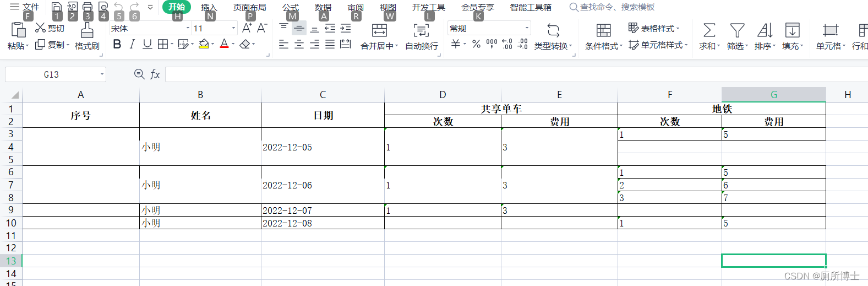Image resolution: width=868 pixels, height=286 pixels.
Task: Switch to 数据 (Data) tab
Action: coord(323,7)
